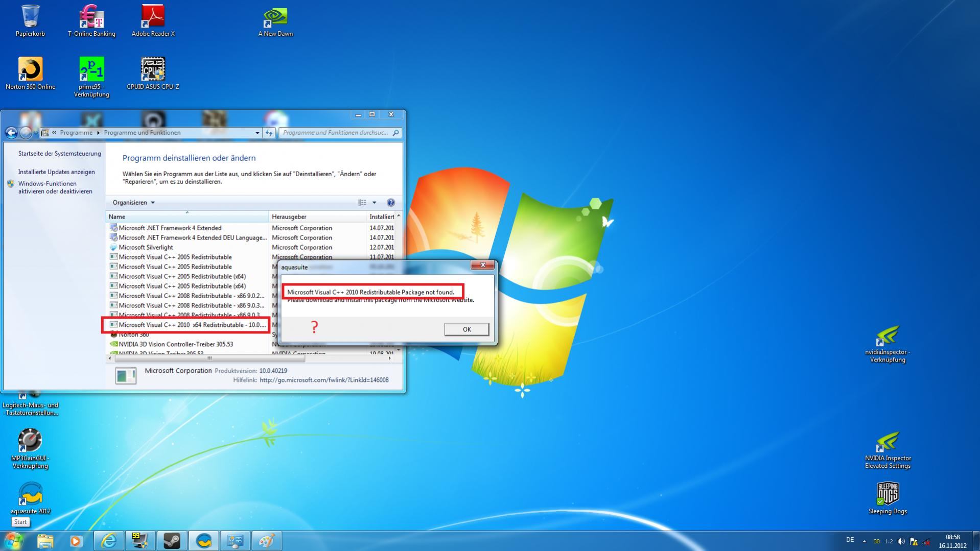The image size is (980, 551).
Task: Open the Windows Start orb
Action: click(14, 540)
